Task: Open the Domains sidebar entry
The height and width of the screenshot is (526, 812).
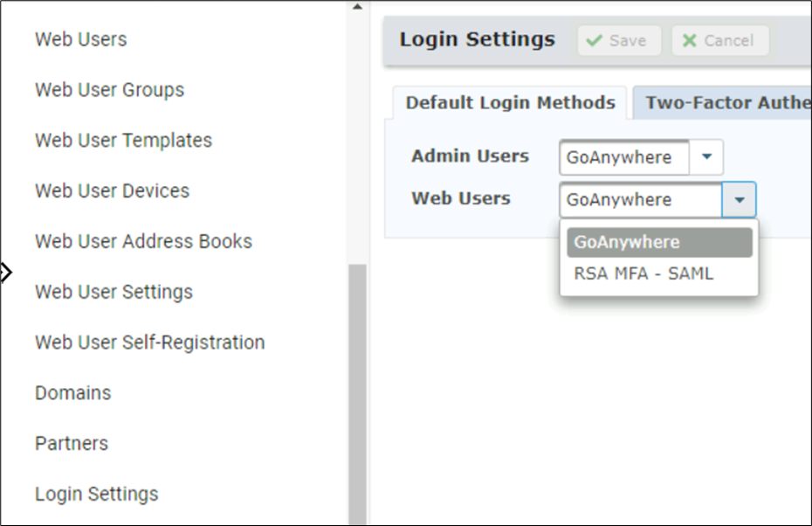Action: pos(72,393)
